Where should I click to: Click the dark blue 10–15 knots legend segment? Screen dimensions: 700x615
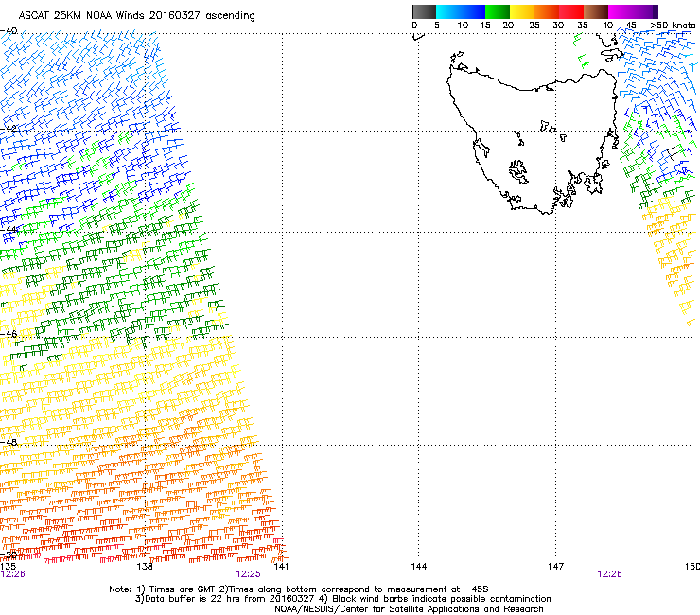[x=473, y=11]
